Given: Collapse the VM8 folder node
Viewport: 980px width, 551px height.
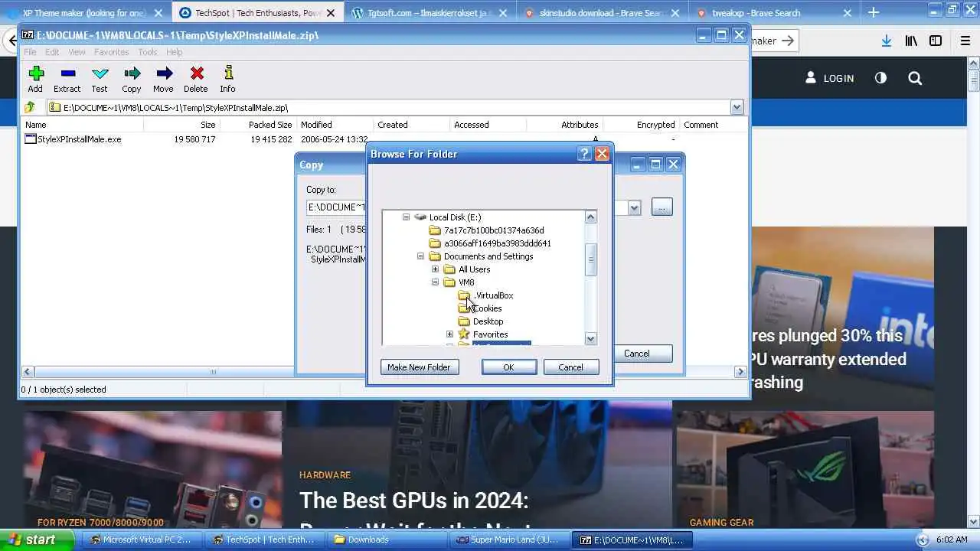Looking at the screenshot, I should tap(435, 282).
